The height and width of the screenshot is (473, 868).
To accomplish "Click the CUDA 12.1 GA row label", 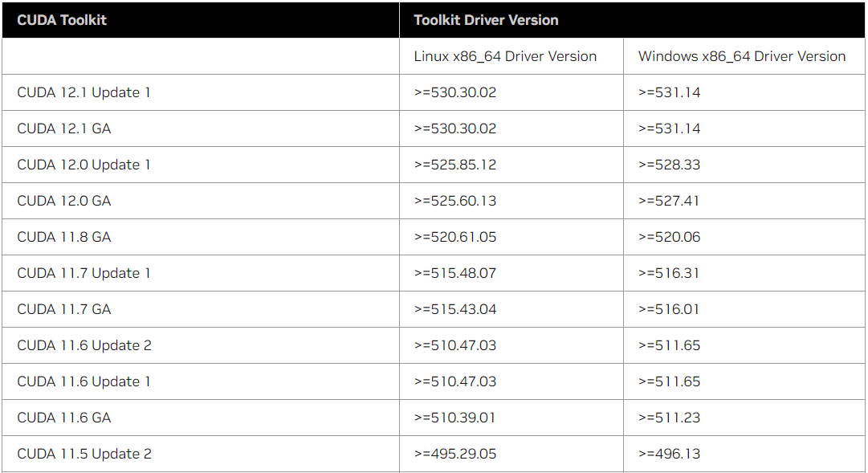I will [63, 128].
